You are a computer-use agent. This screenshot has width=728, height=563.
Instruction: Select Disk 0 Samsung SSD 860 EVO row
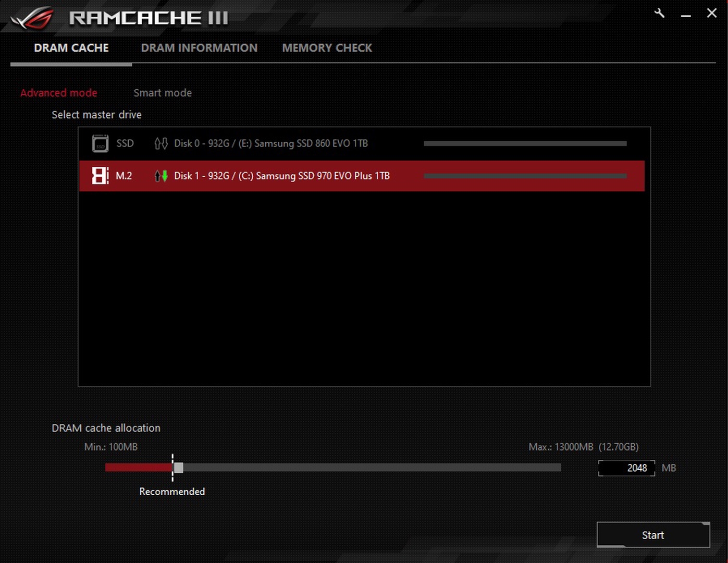click(x=362, y=143)
